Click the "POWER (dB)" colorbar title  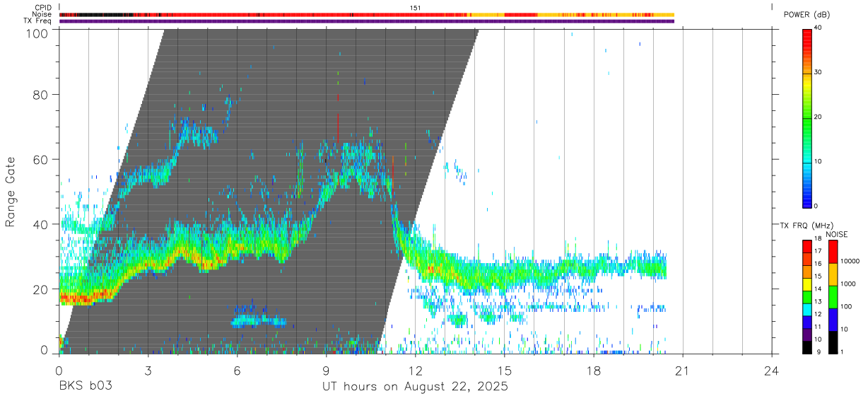click(x=809, y=15)
